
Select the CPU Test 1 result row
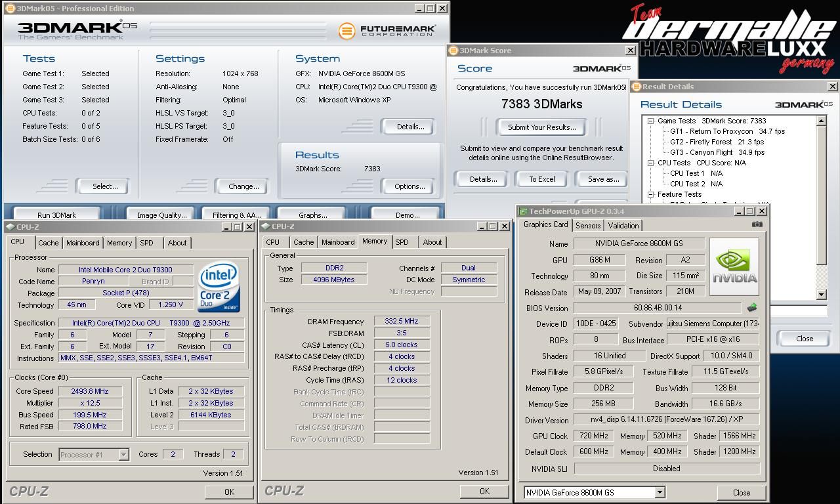click(696, 173)
